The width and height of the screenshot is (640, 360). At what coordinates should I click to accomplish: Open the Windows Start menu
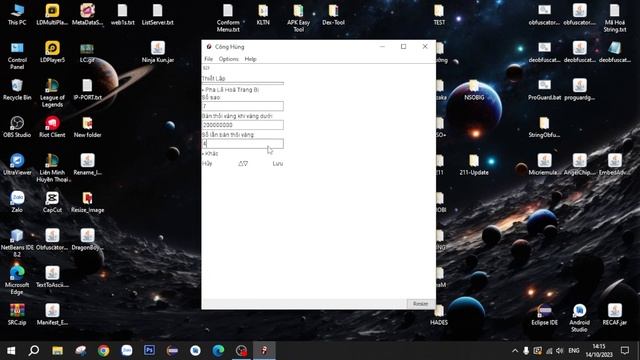tap(11, 351)
